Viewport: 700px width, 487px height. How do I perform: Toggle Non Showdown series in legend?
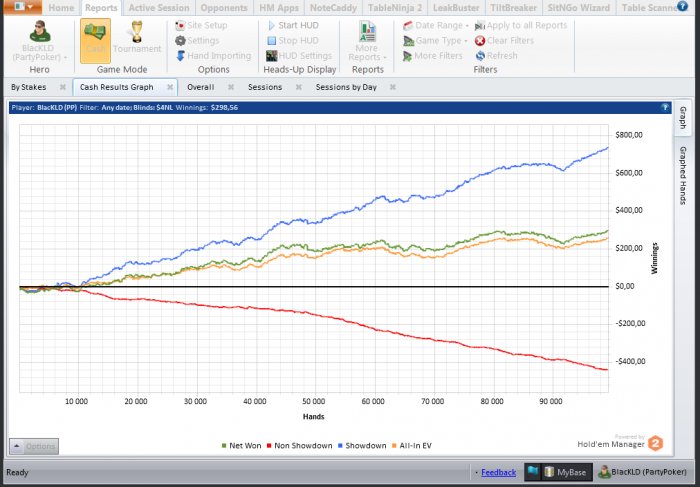coord(300,445)
